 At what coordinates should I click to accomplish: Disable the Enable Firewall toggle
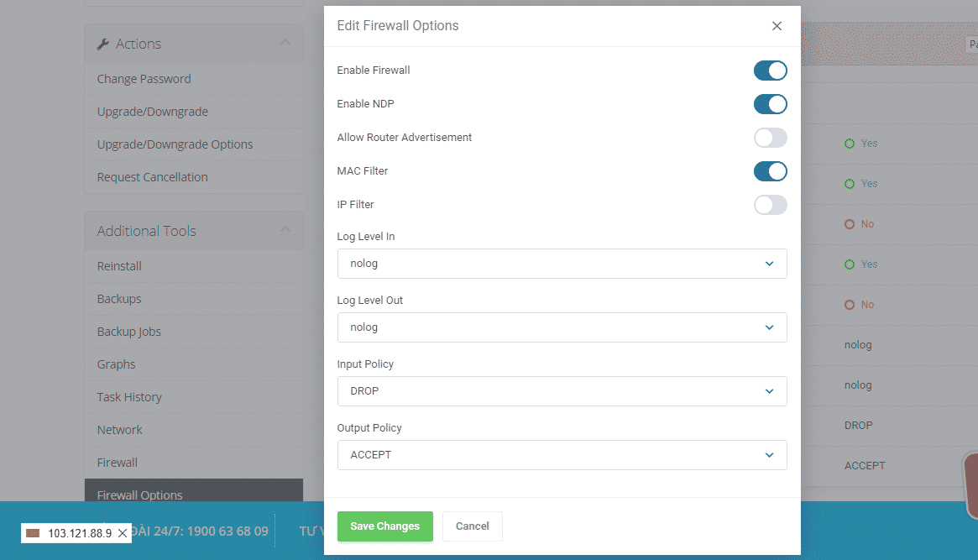pyautogui.click(x=770, y=71)
